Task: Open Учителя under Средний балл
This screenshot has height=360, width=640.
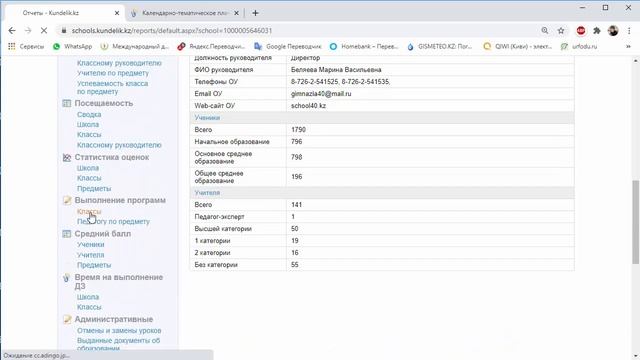Action: click(x=91, y=255)
